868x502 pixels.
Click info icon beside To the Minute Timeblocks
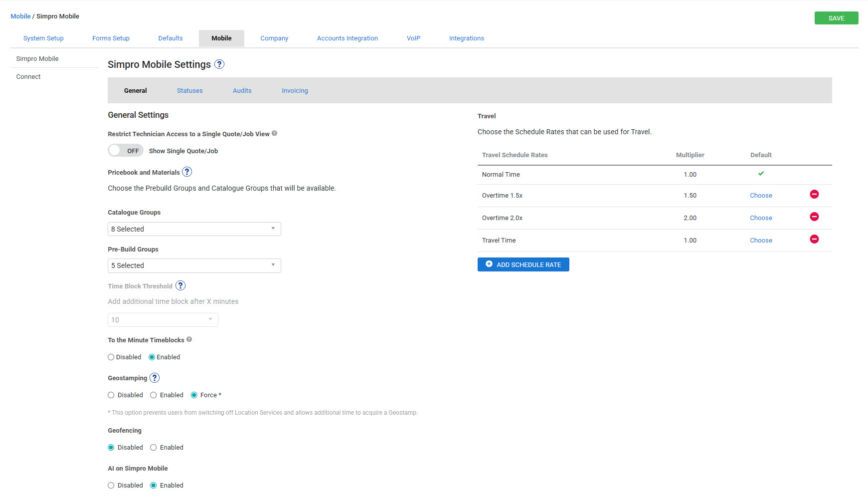point(189,340)
